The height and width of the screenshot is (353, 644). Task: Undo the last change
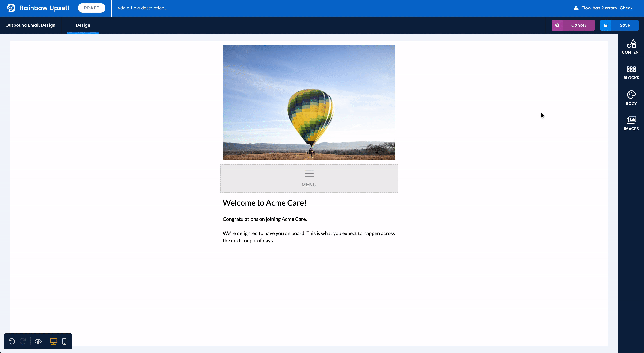coord(12,341)
